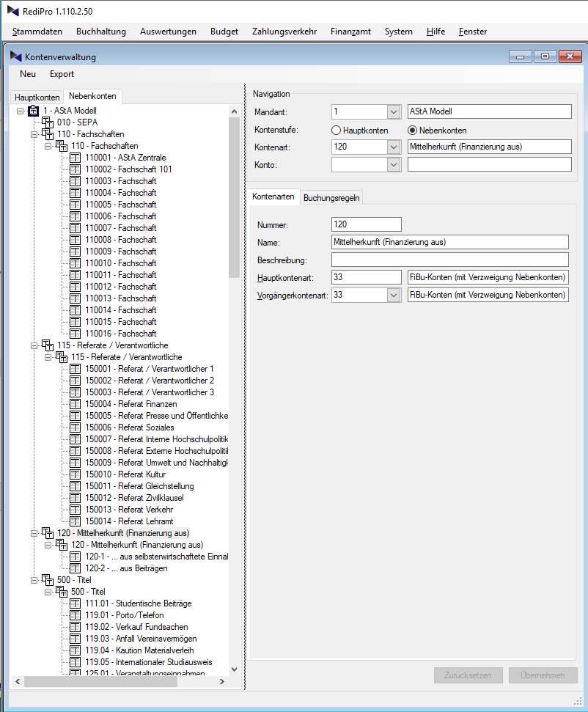
Task: Open the Zahlungsverkehr menu
Action: pyautogui.click(x=284, y=32)
